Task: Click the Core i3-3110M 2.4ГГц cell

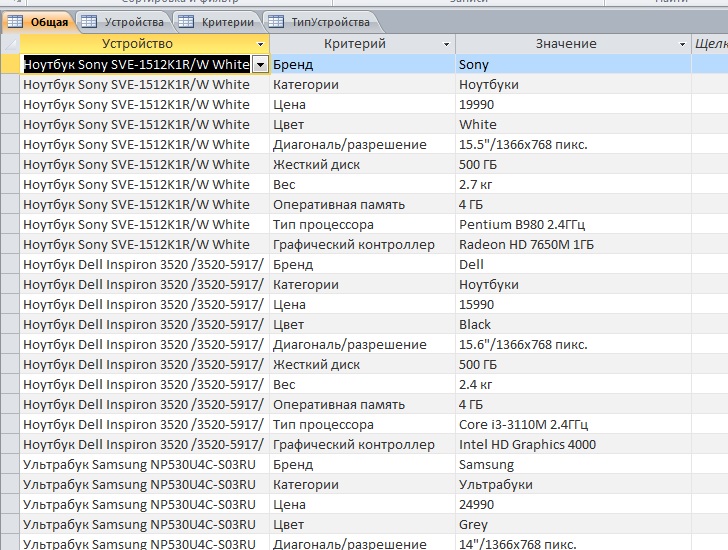Action: tap(573, 424)
